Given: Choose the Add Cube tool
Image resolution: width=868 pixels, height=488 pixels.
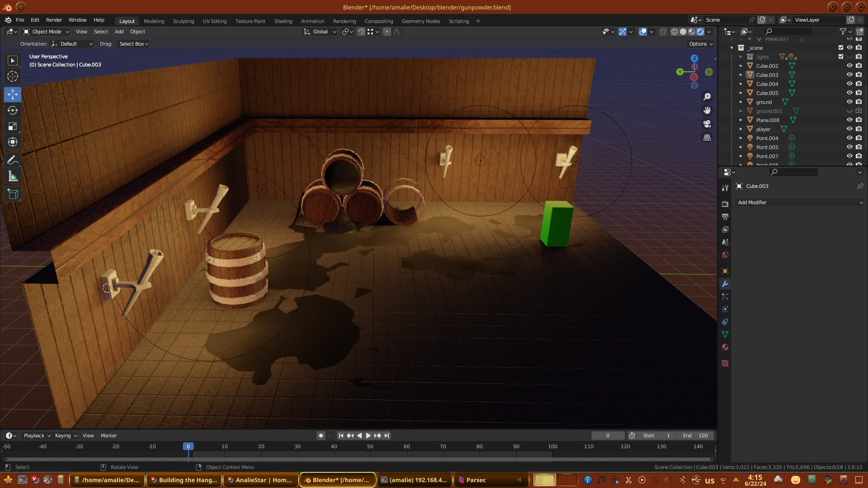Looking at the screenshot, I should [13, 194].
